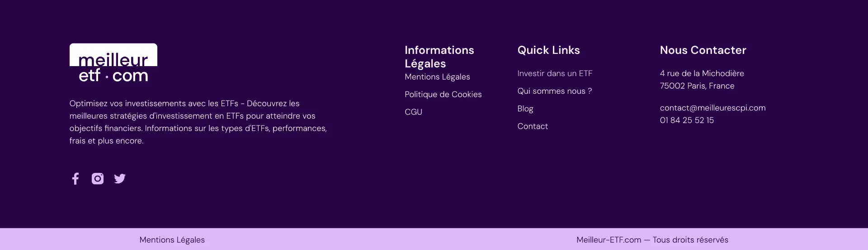This screenshot has width=868, height=250.
Task: Click the meilleur etf.com logo
Action: [x=113, y=64]
